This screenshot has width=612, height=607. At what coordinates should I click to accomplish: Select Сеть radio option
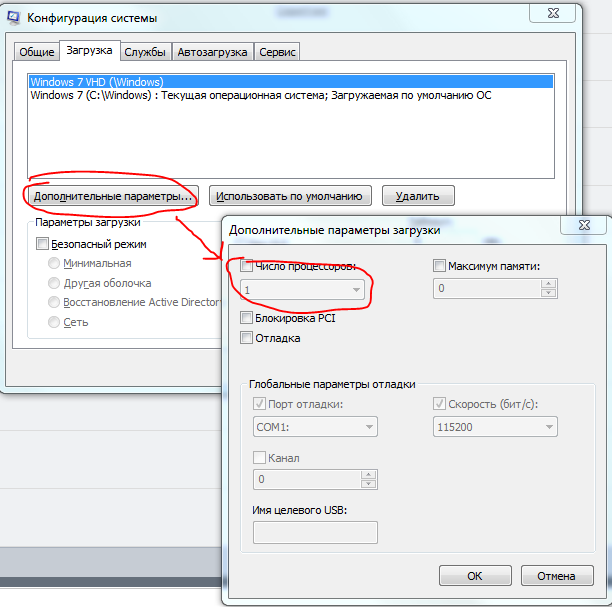(53, 322)
